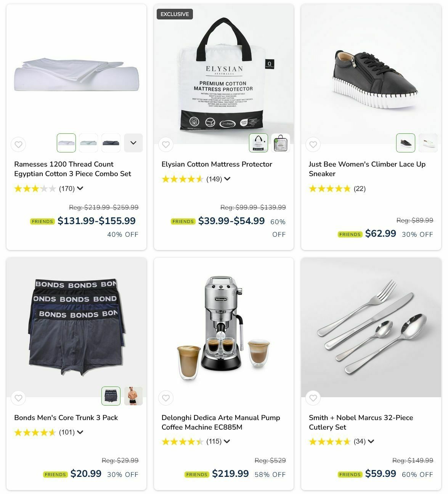
Task: View packaged mattress protector alternate thumbnail
Action: (281, 143)
